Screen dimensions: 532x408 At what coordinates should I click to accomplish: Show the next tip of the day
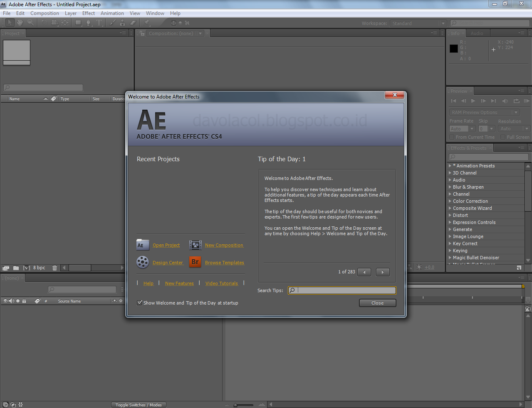pos(383,272)
